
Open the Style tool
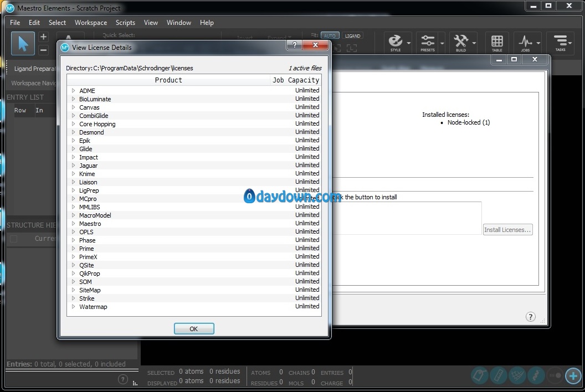pos(396,43)
